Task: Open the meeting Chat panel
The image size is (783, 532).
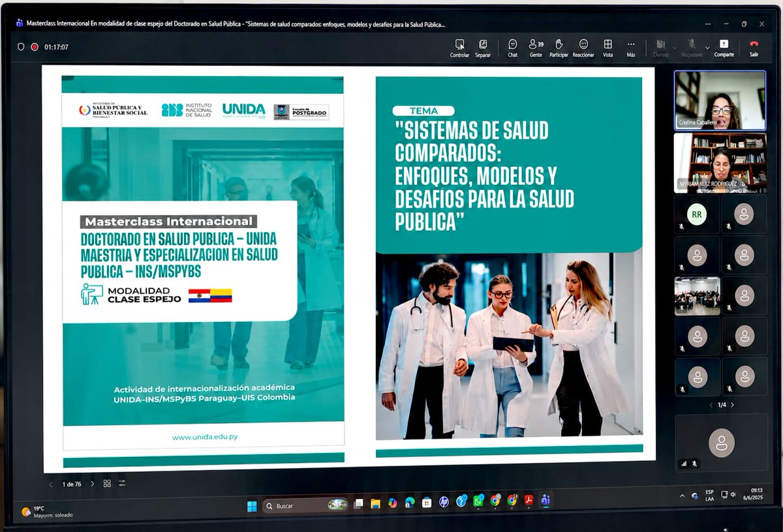Action: pyautogui.click(x=513, y=48)
